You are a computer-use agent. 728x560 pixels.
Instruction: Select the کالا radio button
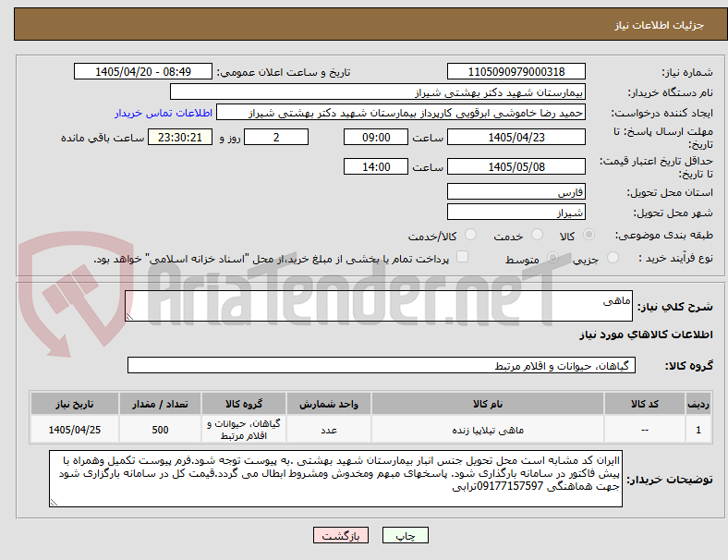point(588,235)
